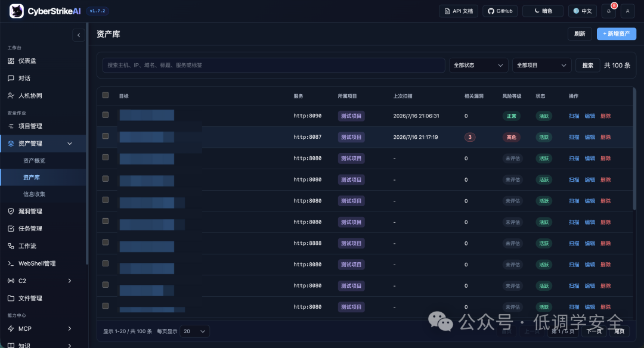This screenshot has height=348, width=644.
Task: Click 编辑 in the http:8087 row
Action: (x=590, y=137)
